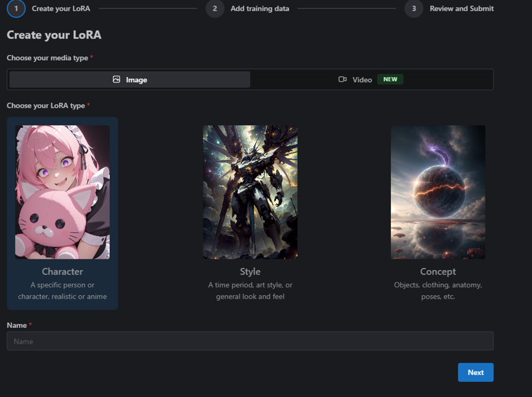Choose the Concept LoRA type
Image resolution: width=532 pixels, height=397 pixels.
[x=438, y=213]
